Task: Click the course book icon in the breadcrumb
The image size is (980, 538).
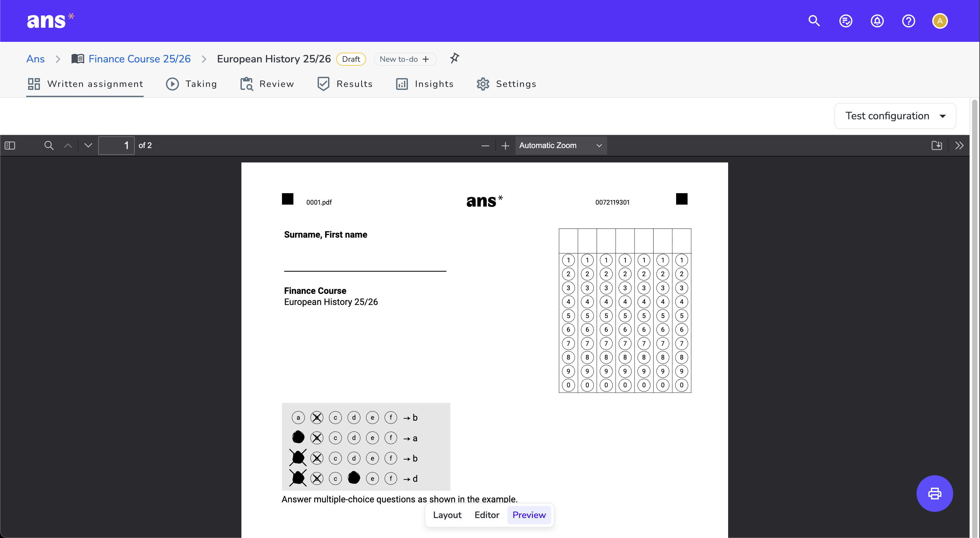Action: point(78,59)
